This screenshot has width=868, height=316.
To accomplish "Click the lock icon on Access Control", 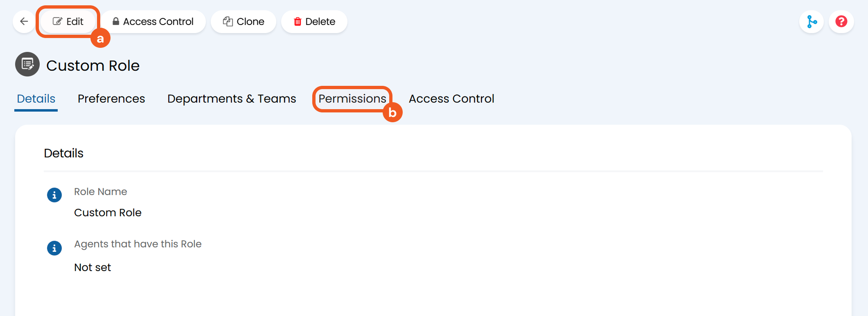I will [116, 21].
